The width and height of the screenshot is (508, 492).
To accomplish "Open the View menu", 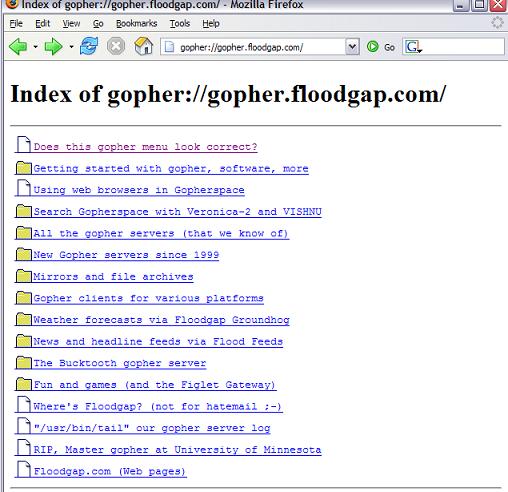I will click(x=71, y=24).
